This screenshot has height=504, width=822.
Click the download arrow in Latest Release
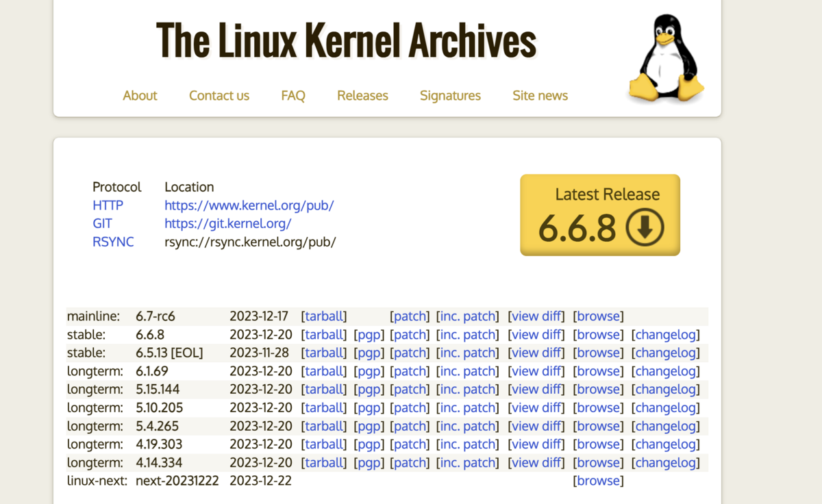point(645,227)
